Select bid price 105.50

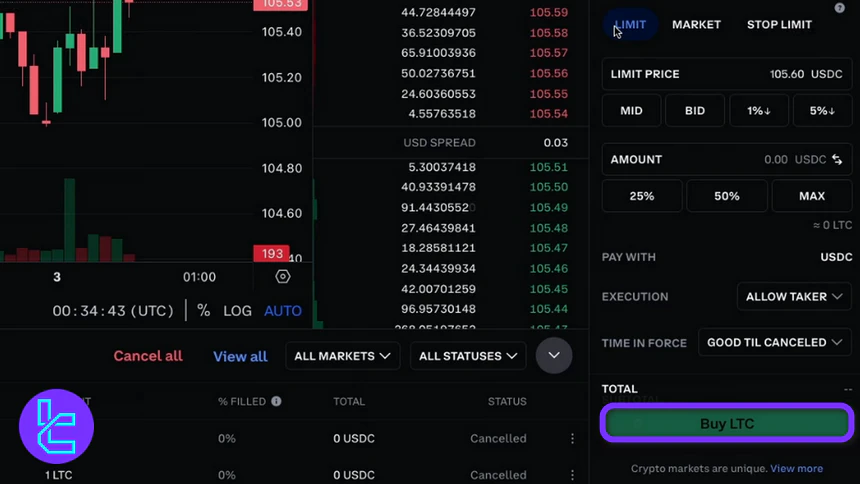coord(548,187)
